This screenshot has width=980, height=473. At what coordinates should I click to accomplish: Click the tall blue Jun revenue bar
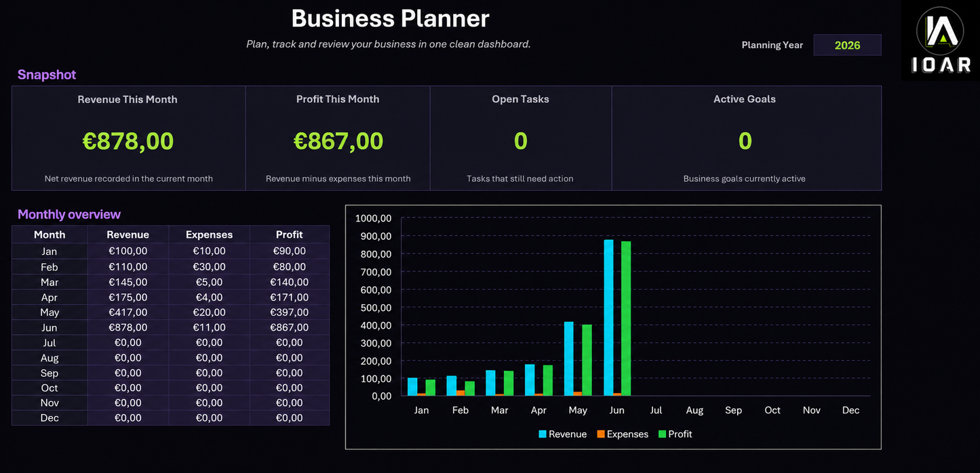(608, 318)
